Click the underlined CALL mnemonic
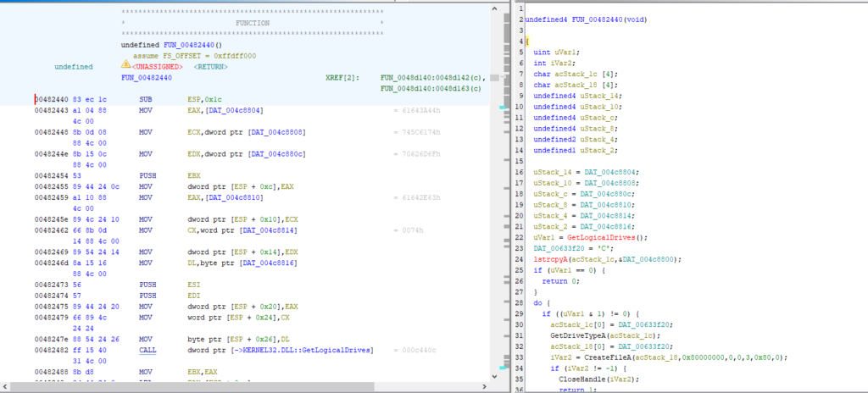Image resolution: width=868 pixels, height=393 pixels. click(x=147, y=350)
